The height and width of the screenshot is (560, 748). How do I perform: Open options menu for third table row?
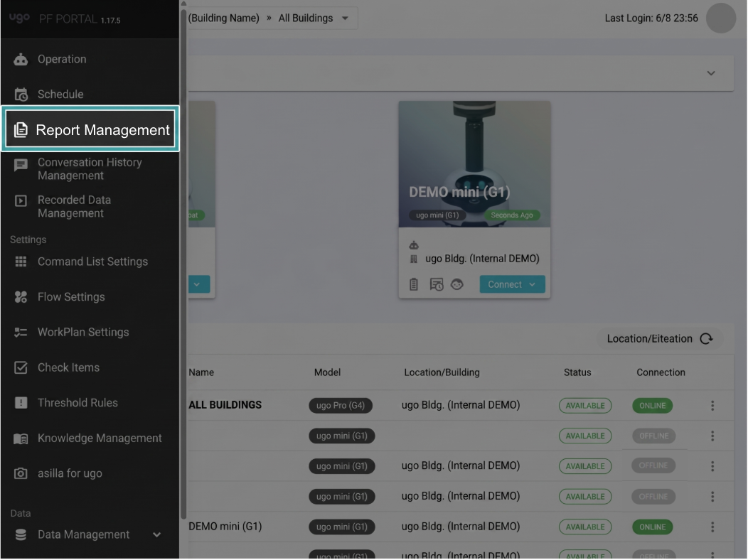coord(712,466)
